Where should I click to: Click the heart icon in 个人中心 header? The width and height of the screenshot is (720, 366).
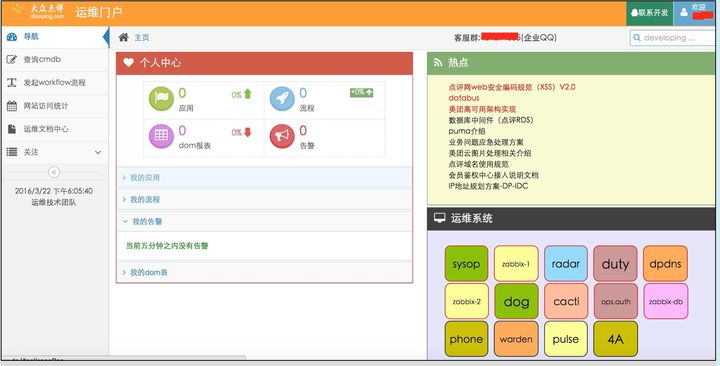[x=129, y=62]
